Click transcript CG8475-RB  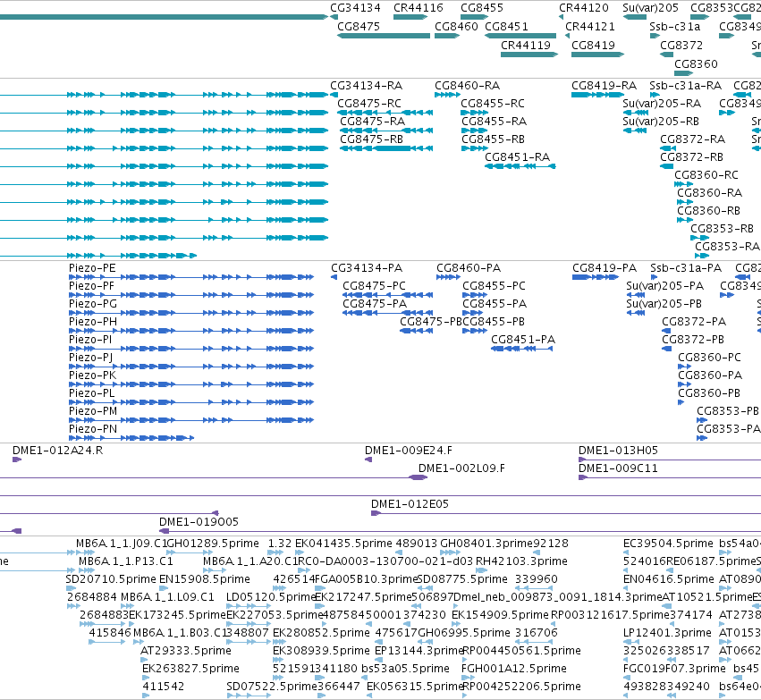[372, 139]
